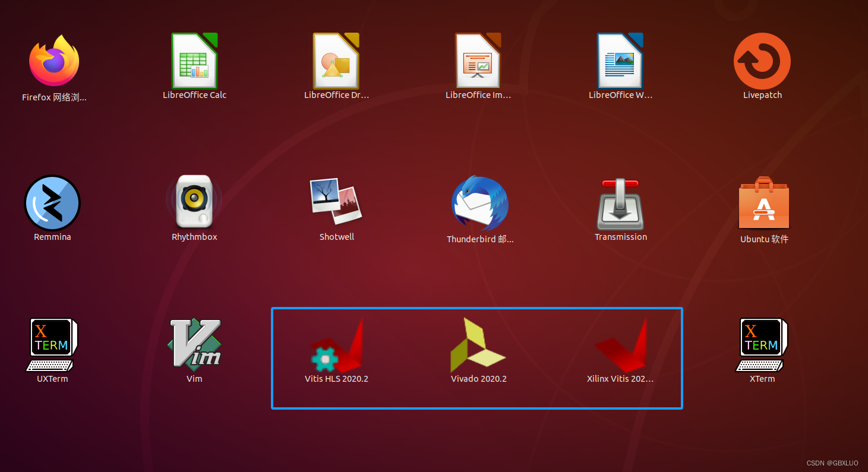Launch the Remmina remote desktop client
This screenshot has width=868, height=472.
pos(52,202)
